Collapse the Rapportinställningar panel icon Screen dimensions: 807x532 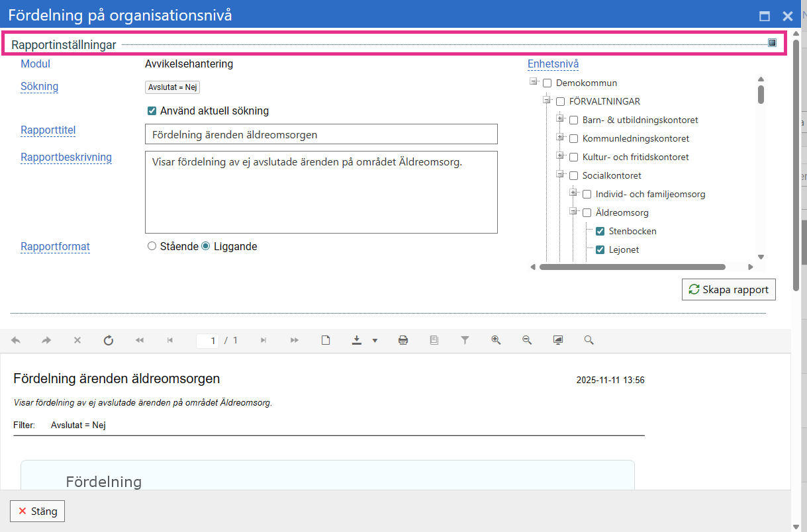pyautogui.click(x=772, y=43)
